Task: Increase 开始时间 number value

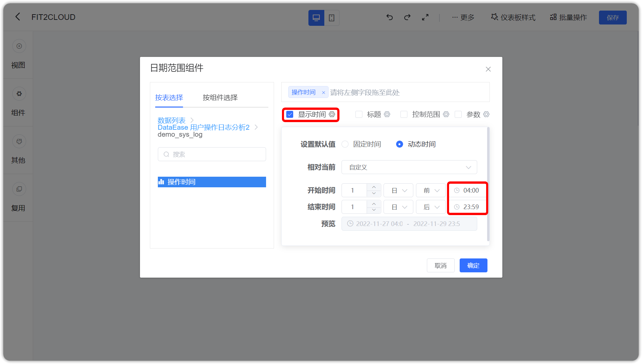Action: [x=374, y=187]
